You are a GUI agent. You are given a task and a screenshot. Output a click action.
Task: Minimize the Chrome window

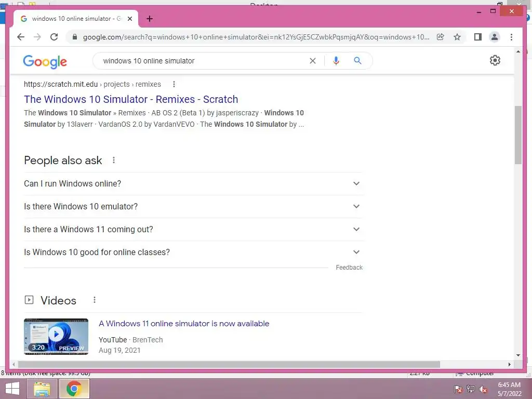(478, 11)
